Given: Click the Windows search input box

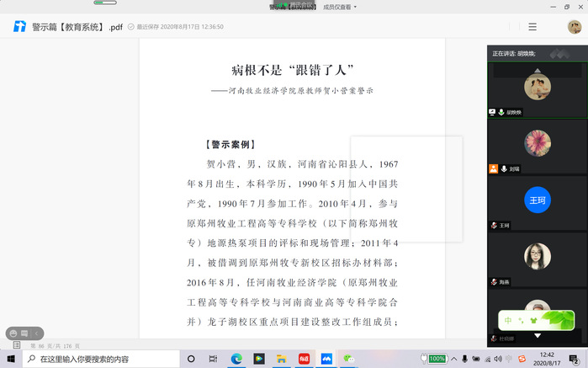Looking at the screenshot, I should click(x=101, y=359).
